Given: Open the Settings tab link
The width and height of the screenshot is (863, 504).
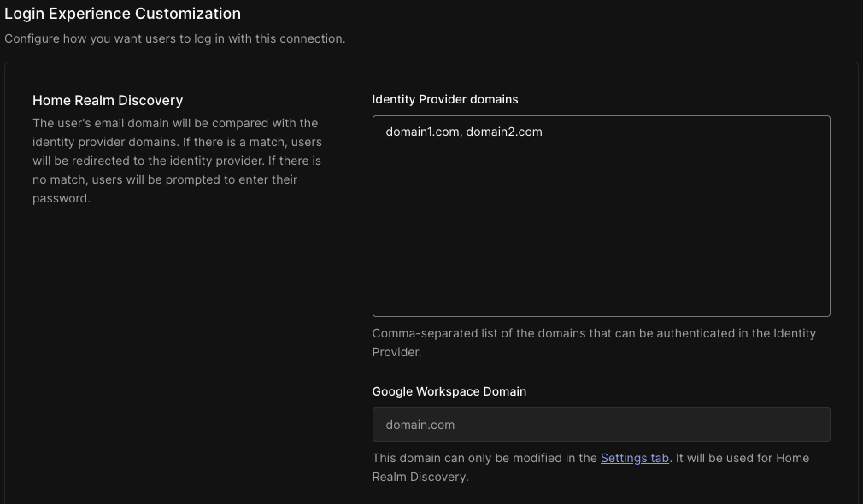Looking at the screenshot, I should [x=635, y=458].
